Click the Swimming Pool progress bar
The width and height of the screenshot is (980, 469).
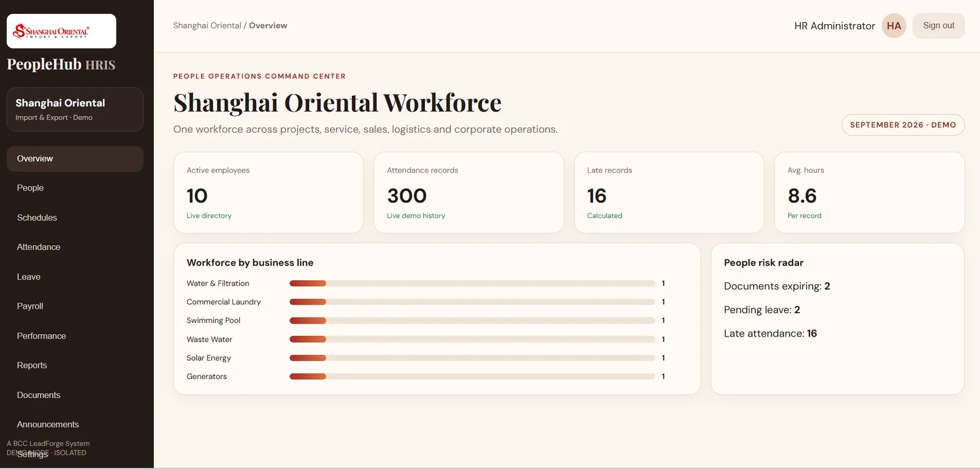click(x=472, y=320)
